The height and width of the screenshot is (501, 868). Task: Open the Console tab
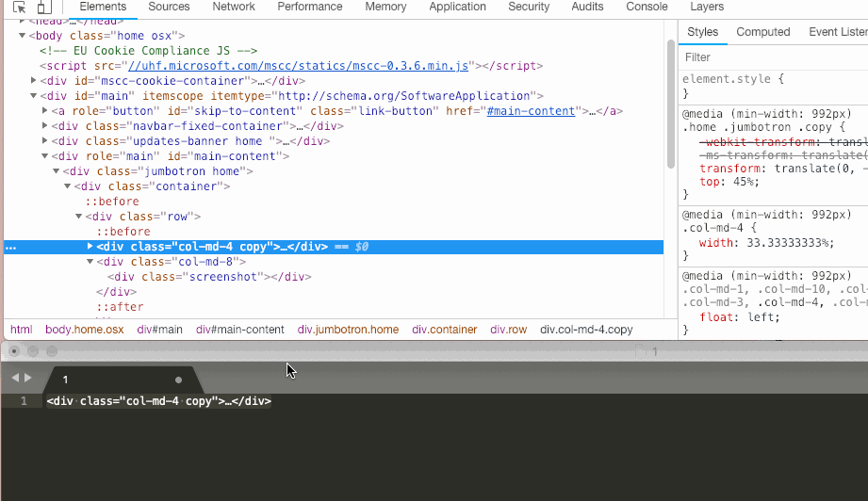coord(647,7)
